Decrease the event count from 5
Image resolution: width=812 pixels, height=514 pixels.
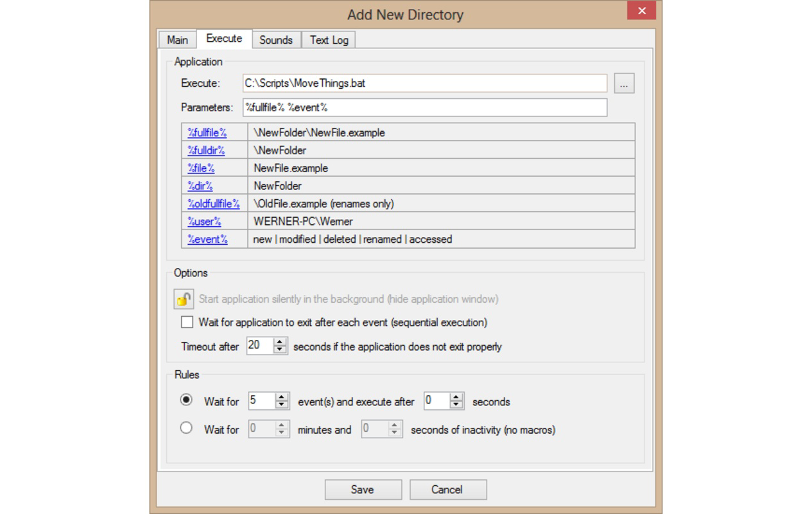point(281,404)
